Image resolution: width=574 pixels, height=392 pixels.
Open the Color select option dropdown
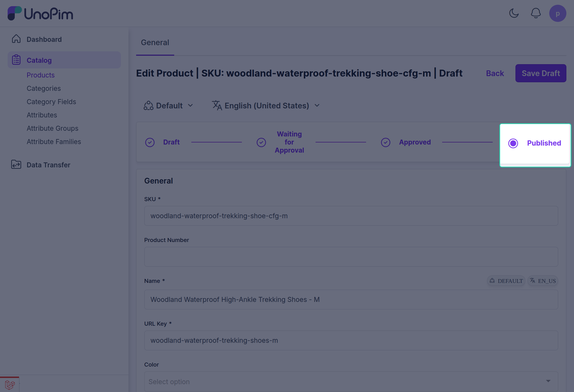[351, 381]
